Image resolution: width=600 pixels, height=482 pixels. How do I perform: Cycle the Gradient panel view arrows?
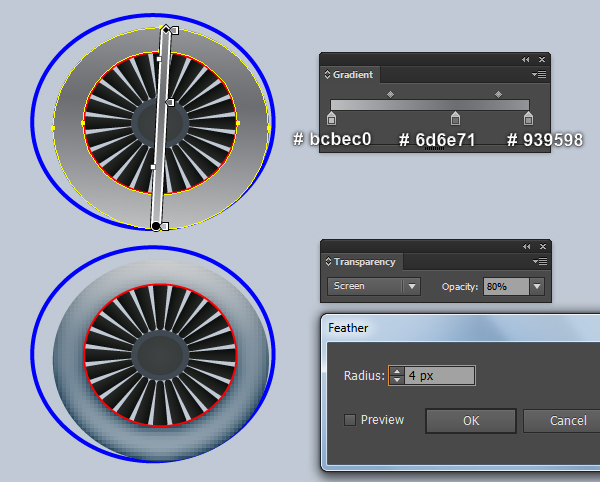[x=327, y=74]
